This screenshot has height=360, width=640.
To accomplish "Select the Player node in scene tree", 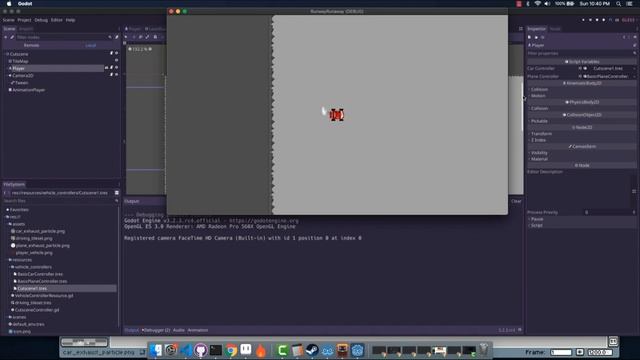I will [18, 68].
